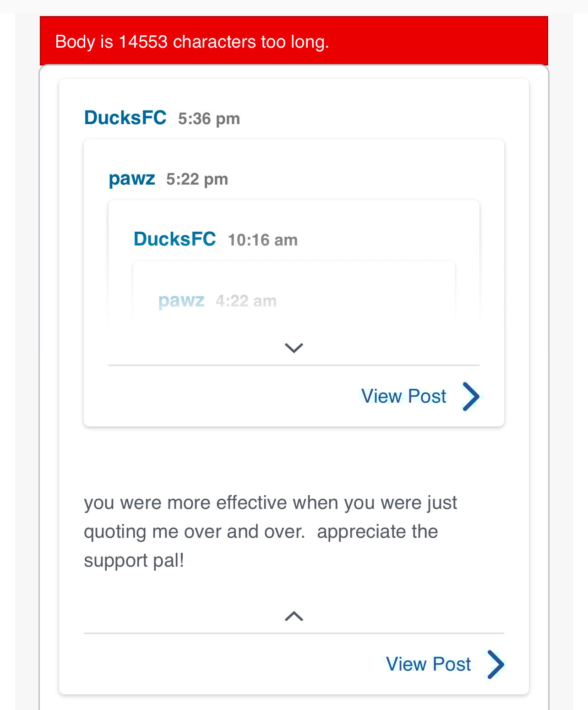Image resolution: width=588 pixels, height=710 pixels.
Task: Open the bottom View Post link
Action: pos(428,664)
